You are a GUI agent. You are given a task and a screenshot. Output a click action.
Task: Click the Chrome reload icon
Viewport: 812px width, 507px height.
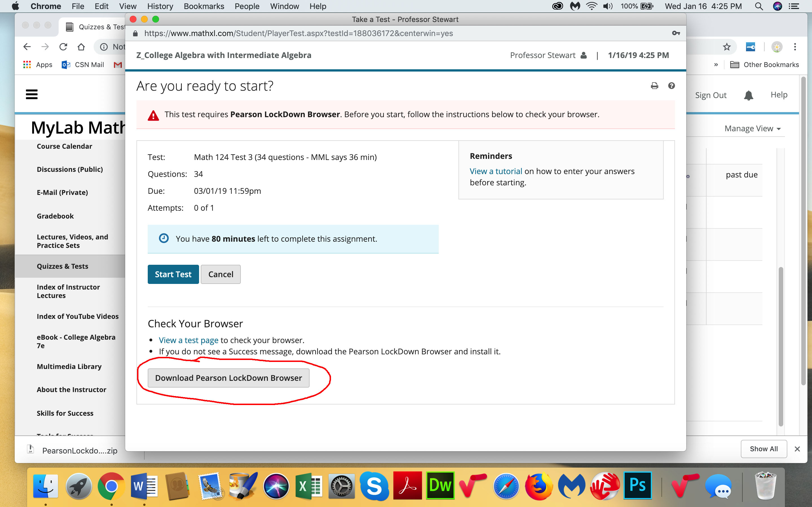click(x=63, y=47)
